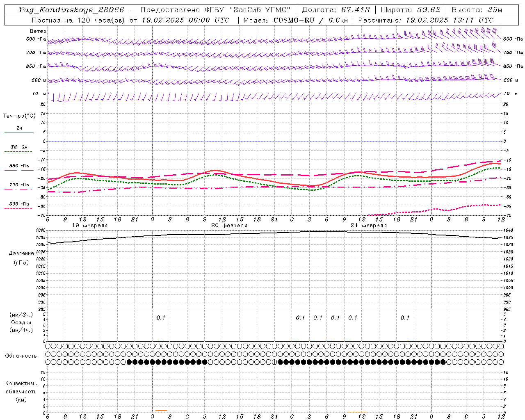Click the (мм/3ч.) precipitation unit label
The width and height of the screenshot is (525, 420).
click(21, 315)
